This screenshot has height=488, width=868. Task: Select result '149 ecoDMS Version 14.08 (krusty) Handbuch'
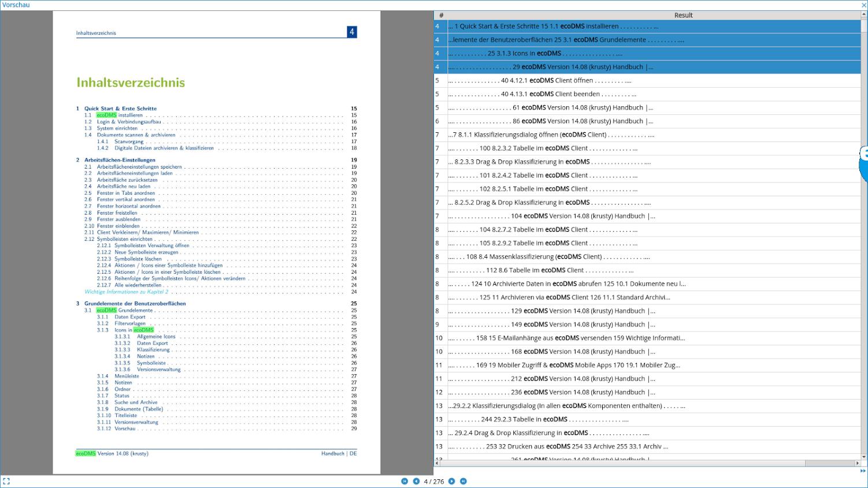[647, 325]
